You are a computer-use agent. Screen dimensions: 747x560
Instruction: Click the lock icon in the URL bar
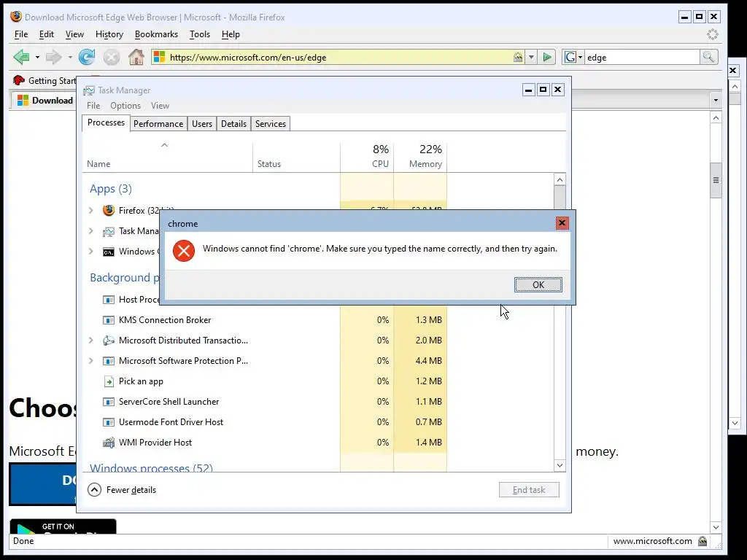(518, 57)
